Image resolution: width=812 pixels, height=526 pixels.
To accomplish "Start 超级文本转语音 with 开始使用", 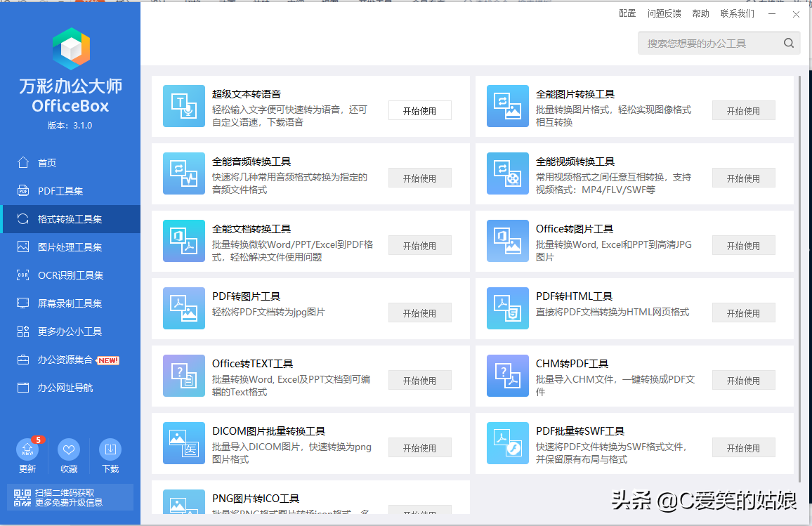I will tap(420, 111).
